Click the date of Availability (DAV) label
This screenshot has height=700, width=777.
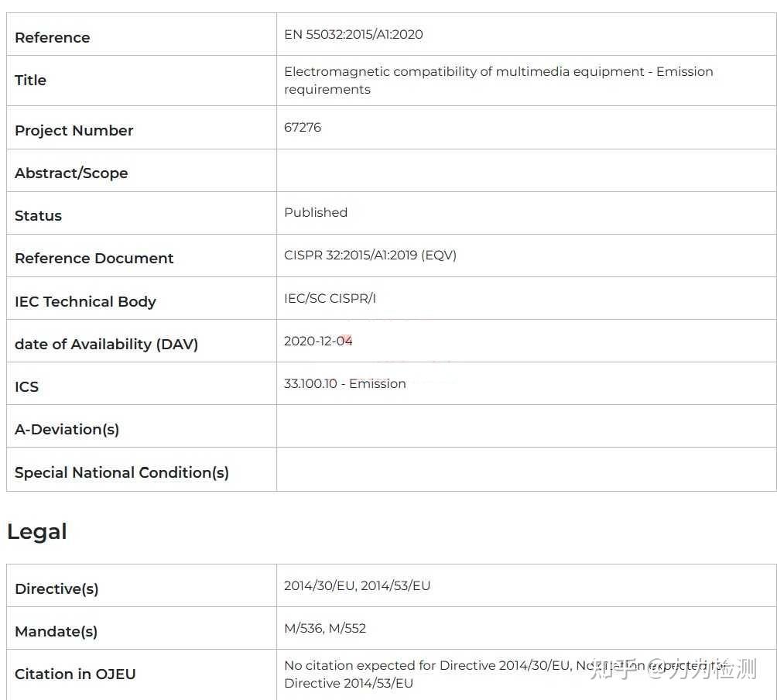(106, 344)
